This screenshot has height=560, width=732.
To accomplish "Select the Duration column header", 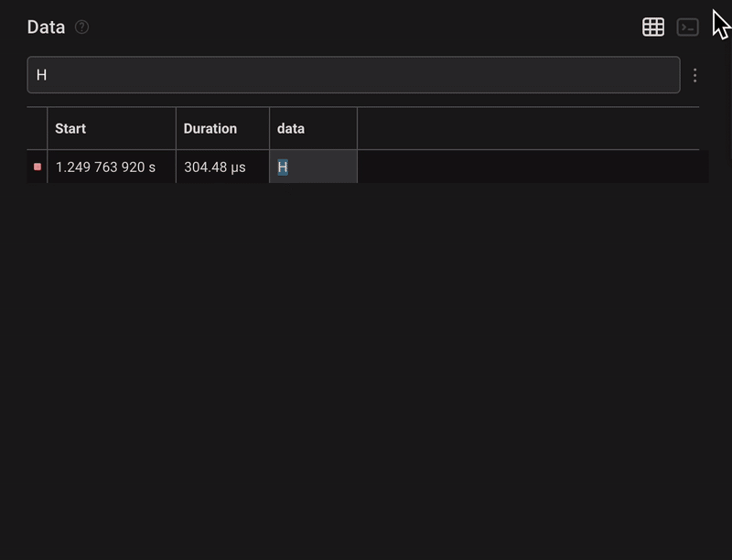I will click(222, 128).
